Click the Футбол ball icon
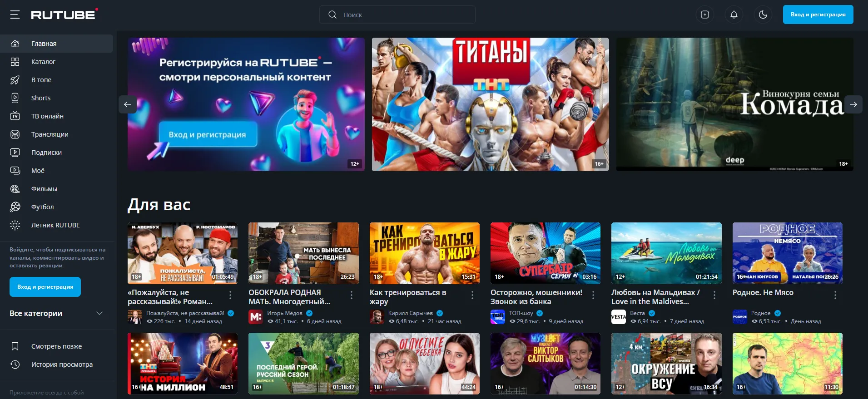The width and height of the screenshot is (868, 399). (15, 207)
